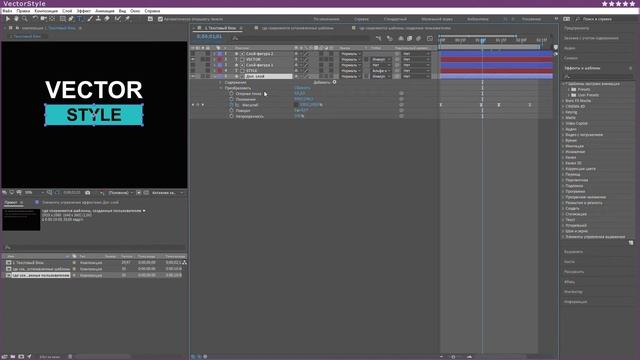Screen dimensions: 640x360
Task: Click the interpret footage icon at bottom left
Action: (5, 356)
